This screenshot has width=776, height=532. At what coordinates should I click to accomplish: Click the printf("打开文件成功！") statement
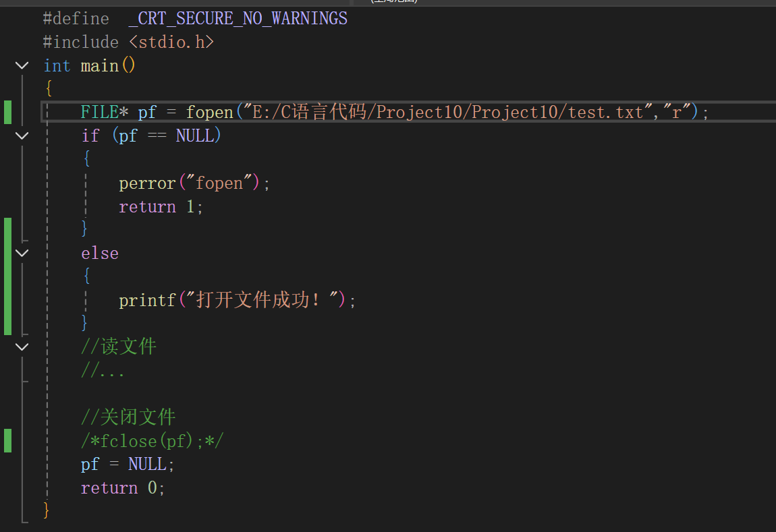(x=237, y=300)
